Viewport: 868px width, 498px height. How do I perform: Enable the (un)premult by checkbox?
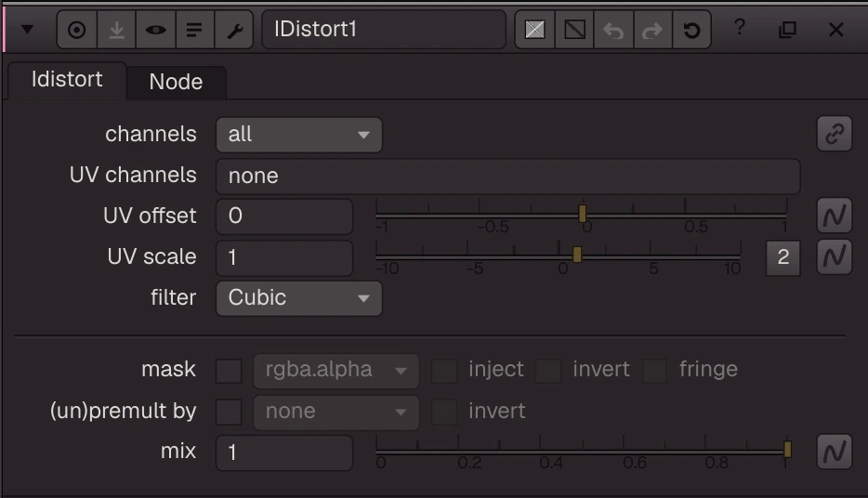pyautogui.click(x=229, y=412)
